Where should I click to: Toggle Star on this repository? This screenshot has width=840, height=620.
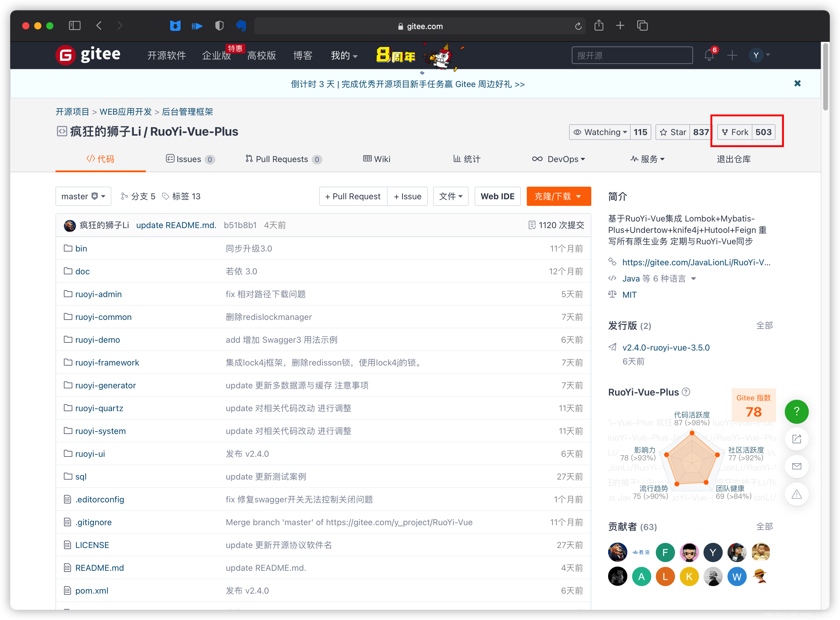point(673,132)
